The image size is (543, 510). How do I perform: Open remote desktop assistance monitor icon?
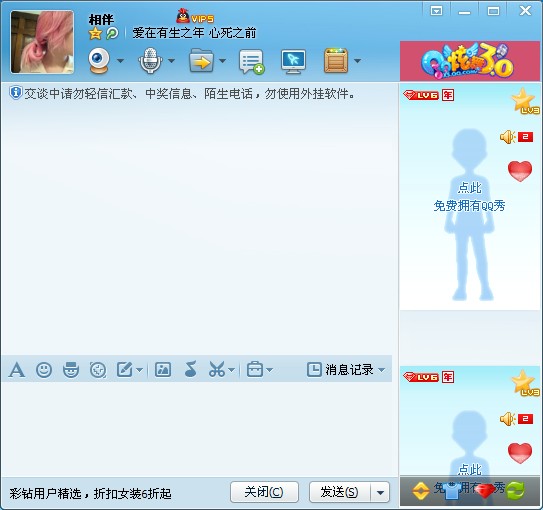[293, 62]
